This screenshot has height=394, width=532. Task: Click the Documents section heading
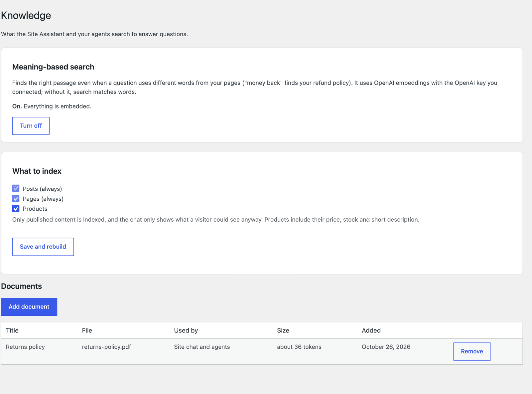pos(21,286)
